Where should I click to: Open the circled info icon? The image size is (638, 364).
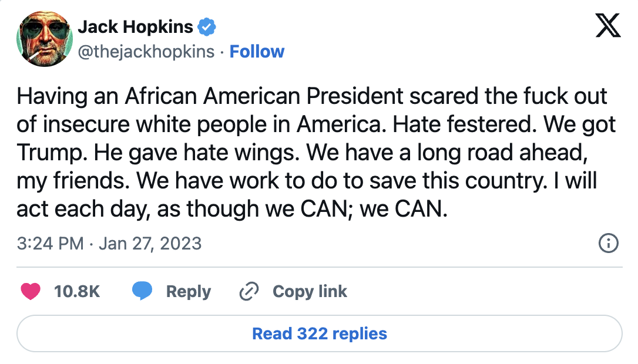[608, 243]
